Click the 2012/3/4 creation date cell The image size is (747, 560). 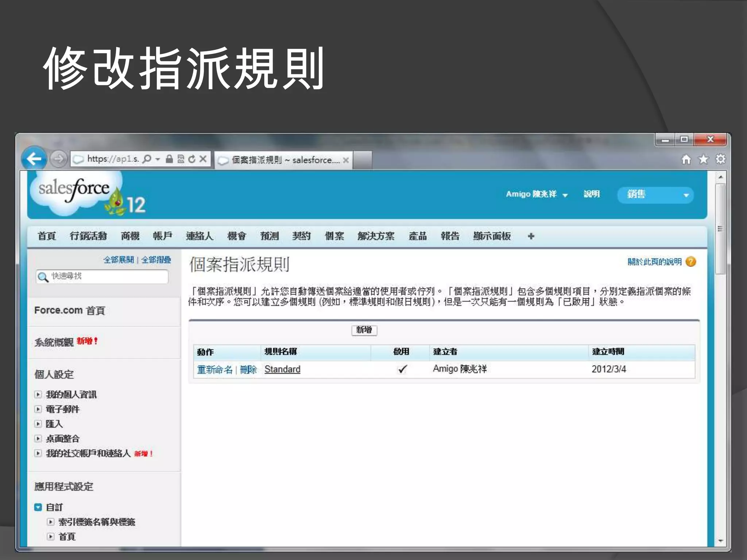[609, 369]
